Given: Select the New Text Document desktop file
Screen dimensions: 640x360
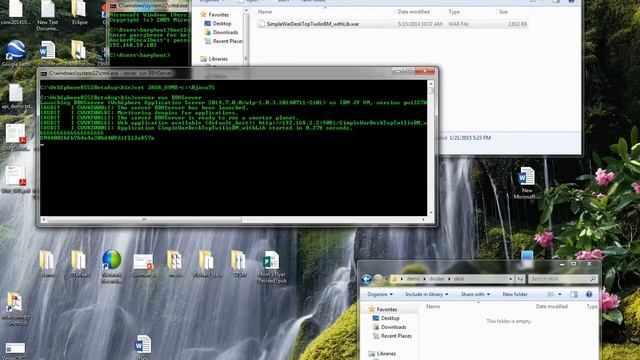Looking at the screenshot, I should (47, 15).
